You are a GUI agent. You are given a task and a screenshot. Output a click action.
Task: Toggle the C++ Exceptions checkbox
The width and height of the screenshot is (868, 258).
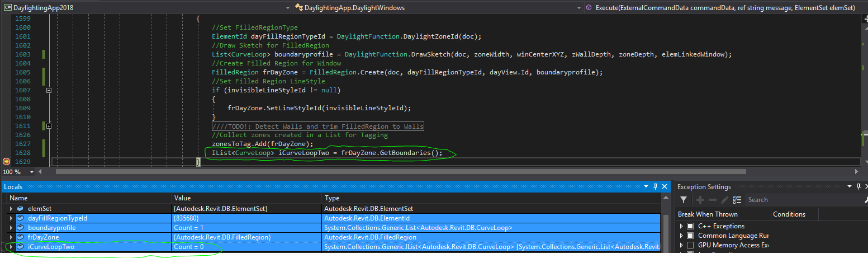pos(690,226)
